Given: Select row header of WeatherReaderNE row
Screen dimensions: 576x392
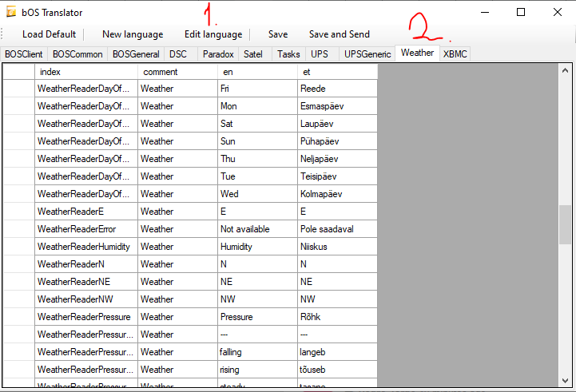Looking at the screenshot, I should click(18, 282).
